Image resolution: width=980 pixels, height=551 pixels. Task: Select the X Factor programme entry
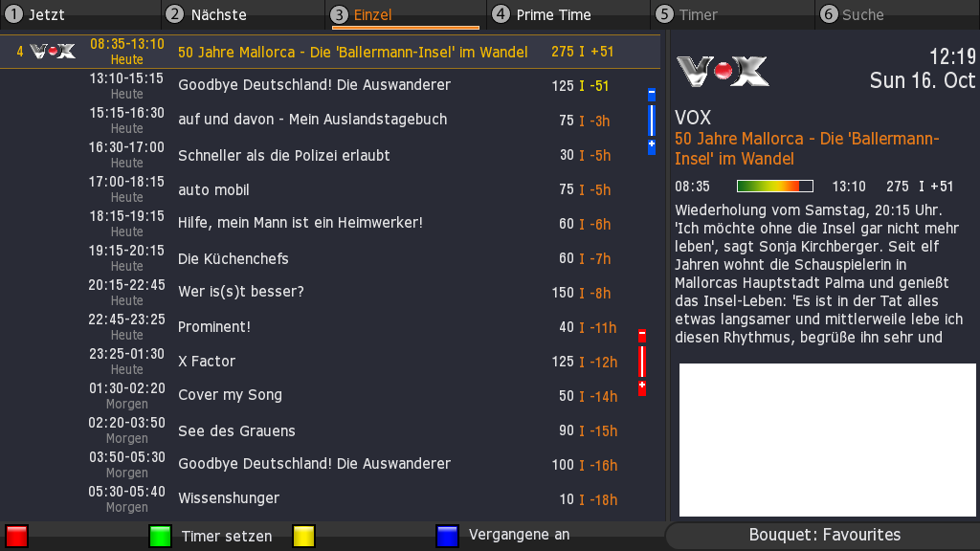tap(330, 361)
